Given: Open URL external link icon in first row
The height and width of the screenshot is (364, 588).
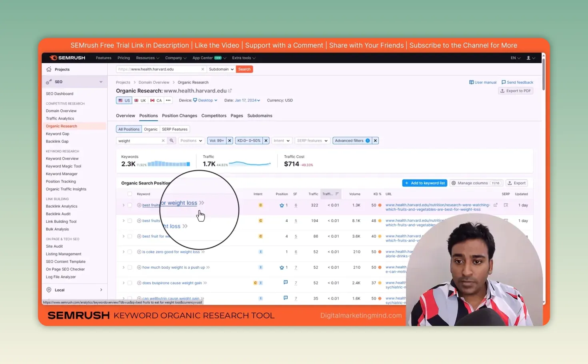Looking at the screenshot, I should tap(495, 205).
